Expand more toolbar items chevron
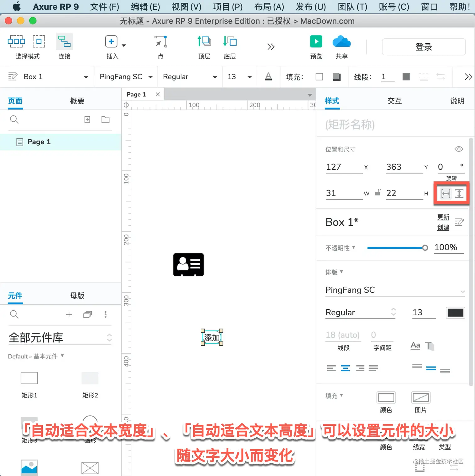 coord(271,47)
